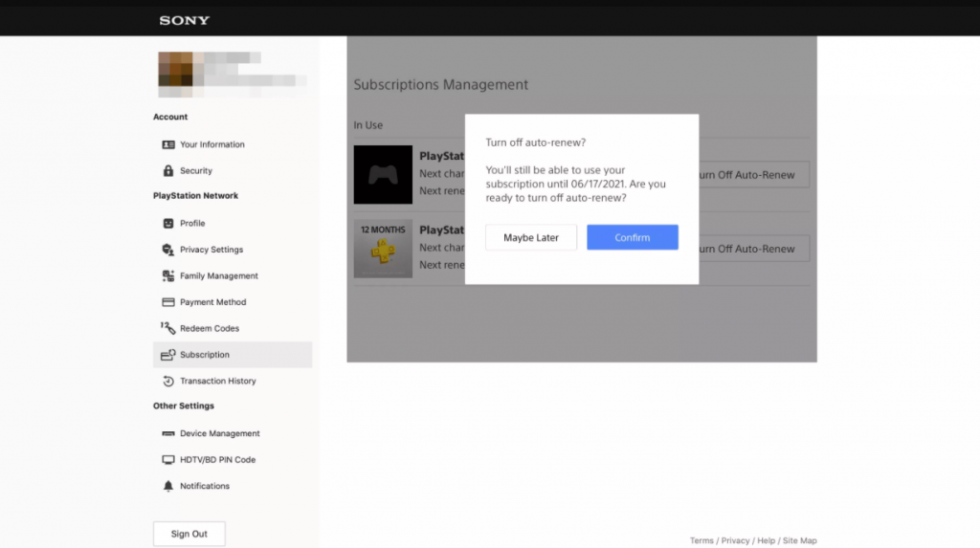Click the Transaction History clock icon
The image size is (980, 548).
168,381
